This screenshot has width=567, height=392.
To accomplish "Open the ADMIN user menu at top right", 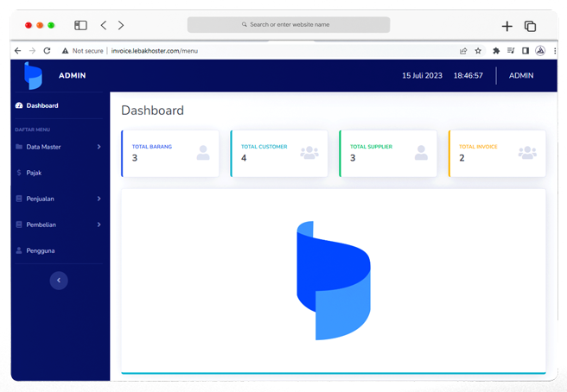I will (521, 76).
